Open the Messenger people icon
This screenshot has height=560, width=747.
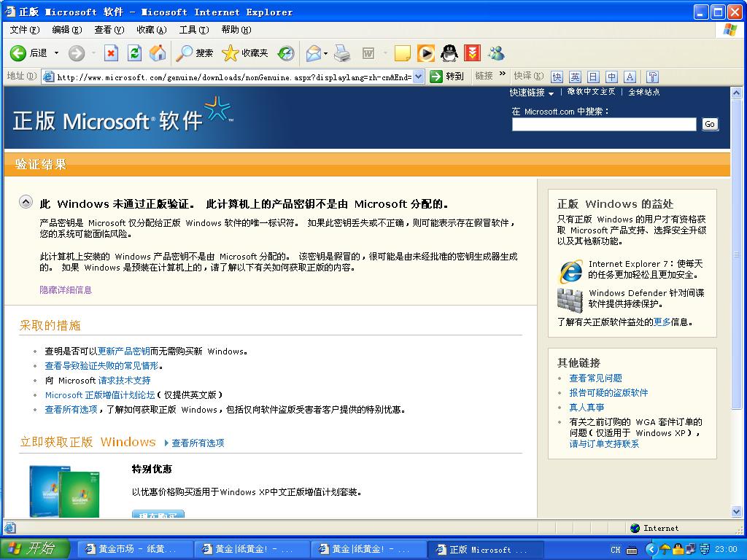point(496,52)
